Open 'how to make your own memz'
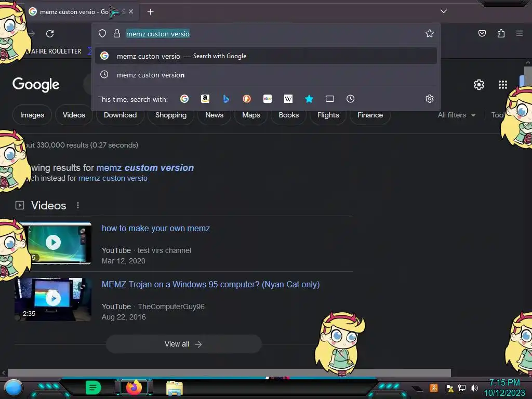The image size is (532, 399). coord(156,229)
